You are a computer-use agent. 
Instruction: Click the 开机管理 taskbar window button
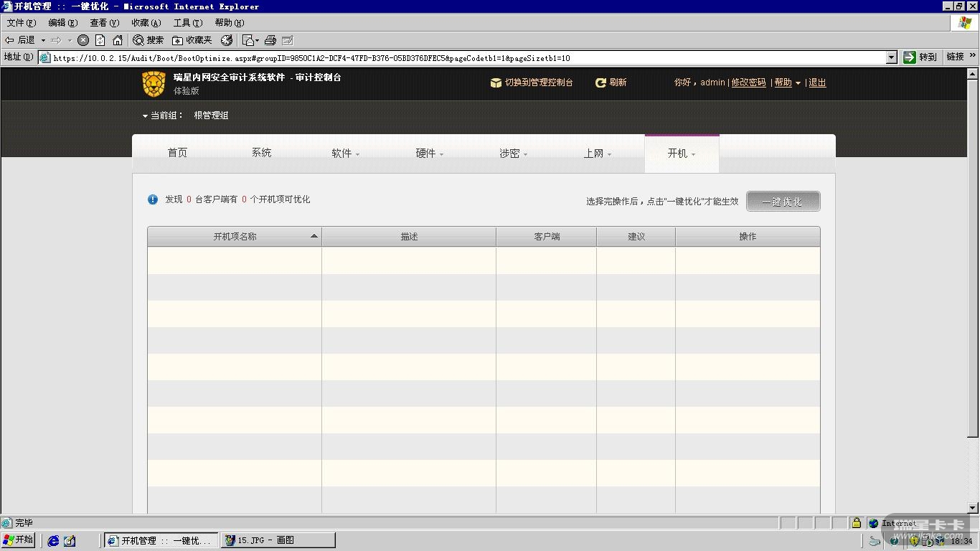(161, 541)
